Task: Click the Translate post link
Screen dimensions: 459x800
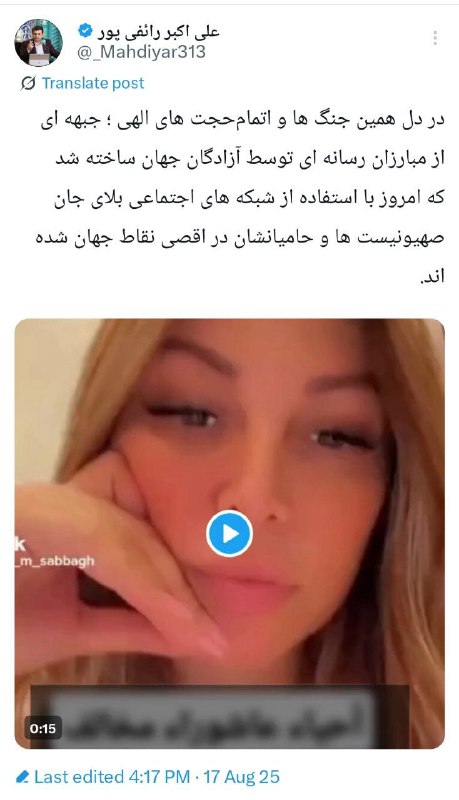Action: pos(93,83)
